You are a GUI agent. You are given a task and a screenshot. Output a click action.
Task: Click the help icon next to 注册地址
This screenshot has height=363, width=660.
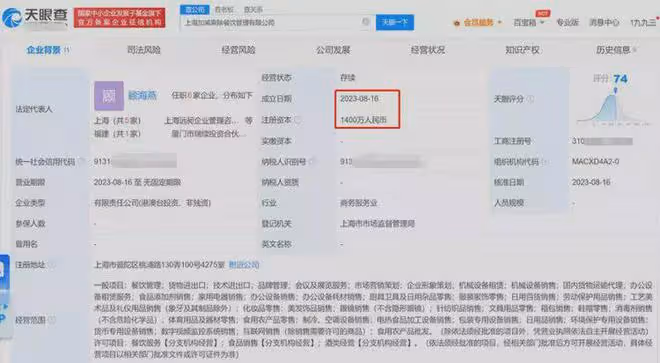click(51, 264)
